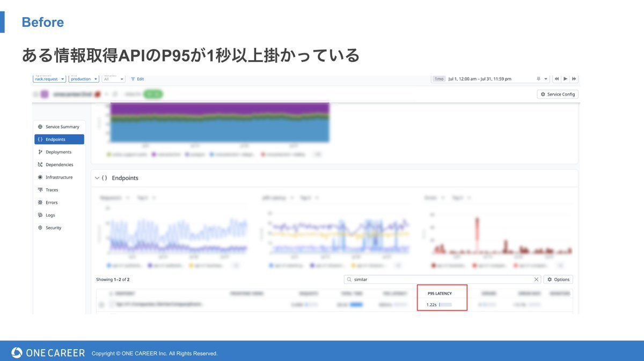Click the Logs icon
The image size is (644, 361).
[x=40, y=215]
